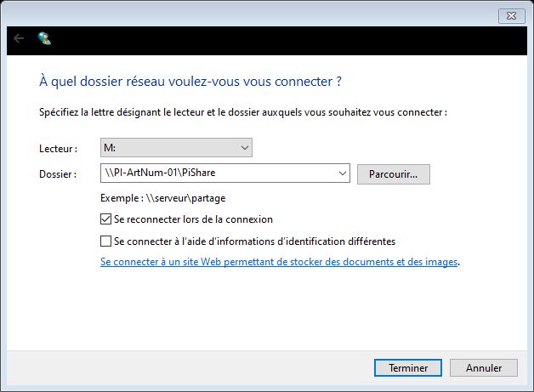Enable the different credentials checkbox
534x392 pixels.
[x=106, y=241]
